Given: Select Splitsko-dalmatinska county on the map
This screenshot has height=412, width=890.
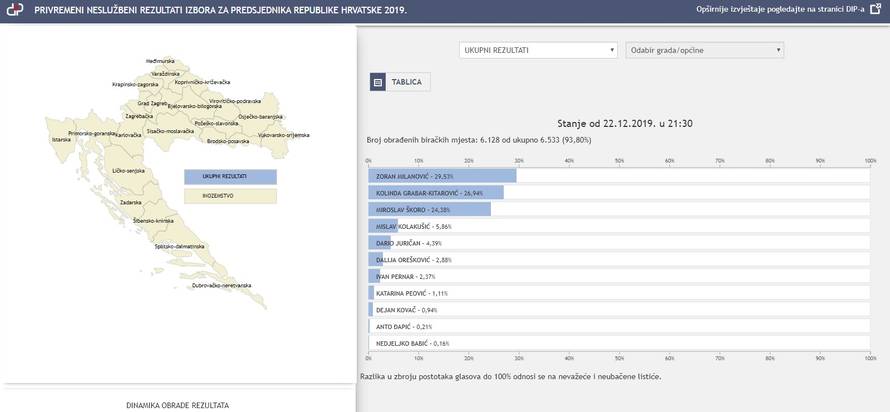Looking at the screenshot, I should click(x=180, y=245).
